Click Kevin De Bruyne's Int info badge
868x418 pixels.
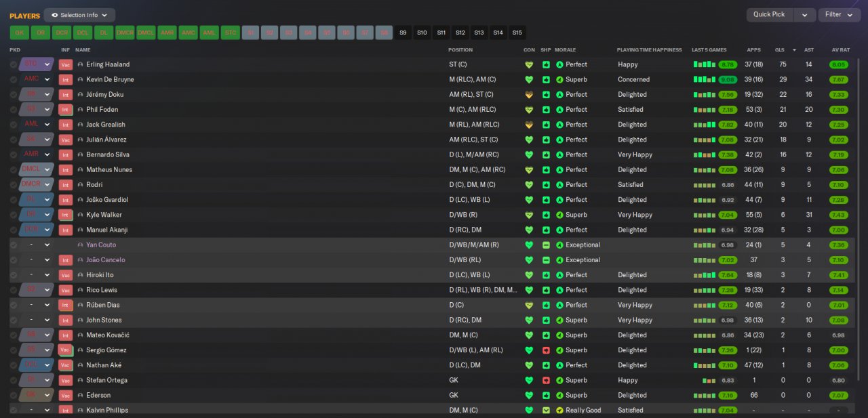coord(66,79)
